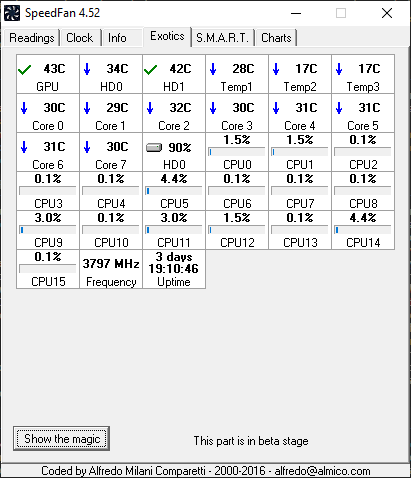
Task: Click the CPU0 usage bar
Action: (x=237, y=152)
